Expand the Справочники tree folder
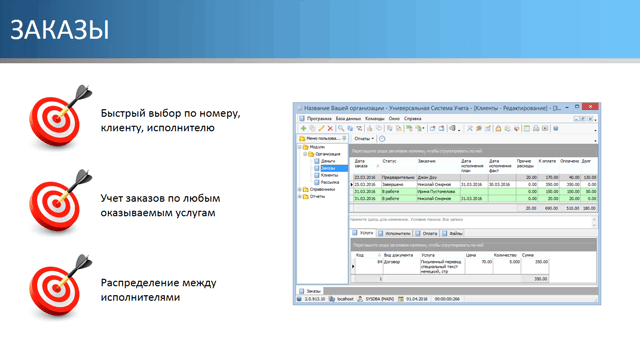Viewport: 640px width, 360px height. click(x=300, y=189)
